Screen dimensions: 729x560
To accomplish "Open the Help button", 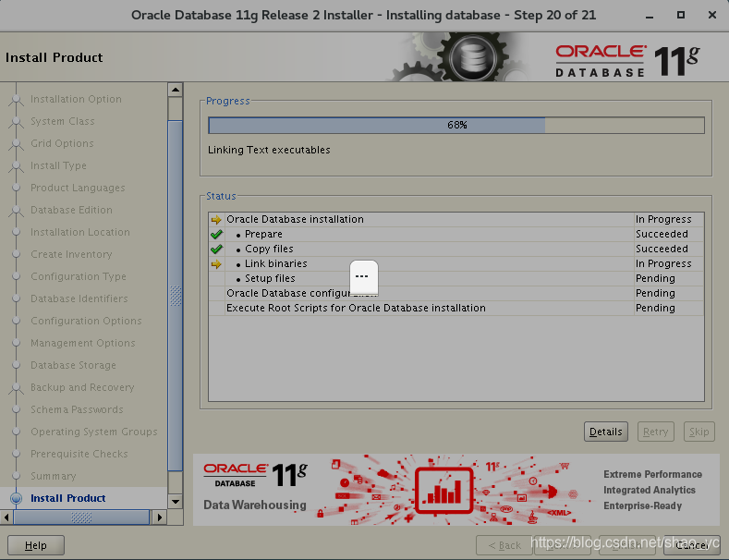I will [x=36, y=545].
